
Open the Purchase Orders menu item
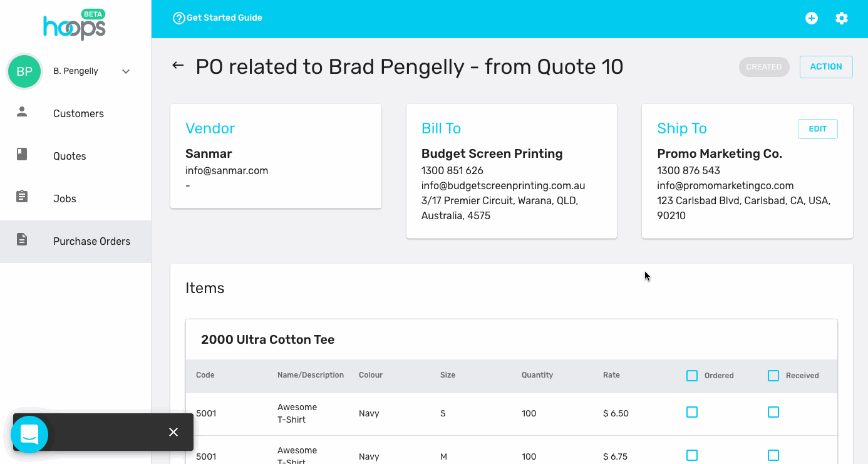pyautogui.click(x=75, y=242)
